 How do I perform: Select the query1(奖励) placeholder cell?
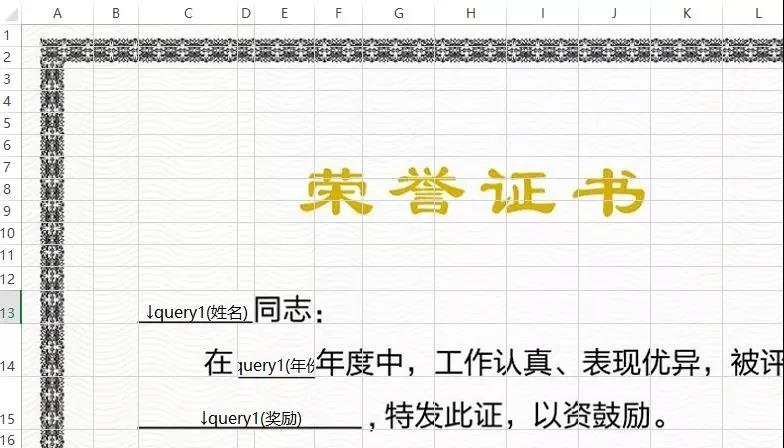[x=250, y=418]
